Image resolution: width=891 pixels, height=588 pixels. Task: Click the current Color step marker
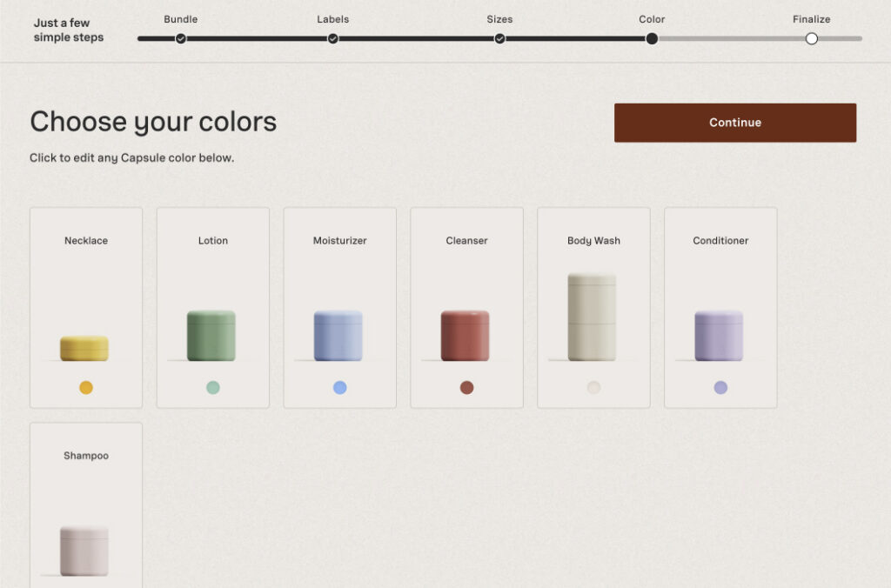point(652,38)
